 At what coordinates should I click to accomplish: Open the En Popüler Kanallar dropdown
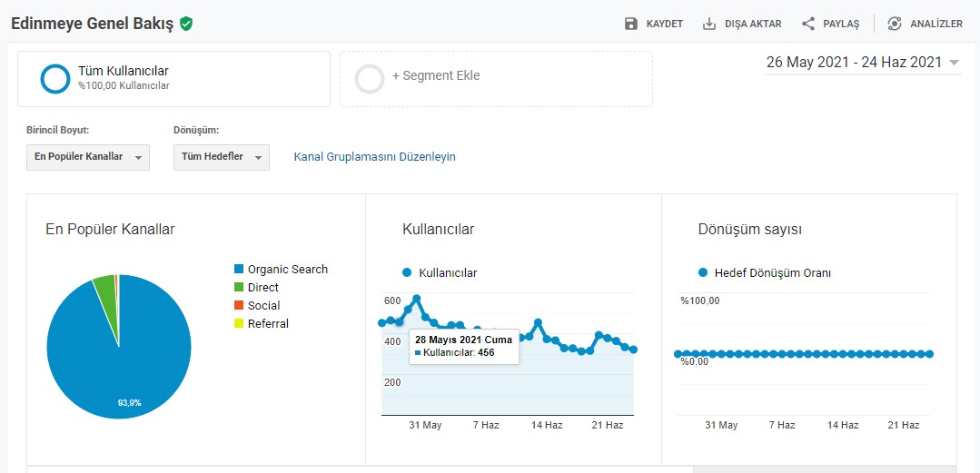point(88,157)
